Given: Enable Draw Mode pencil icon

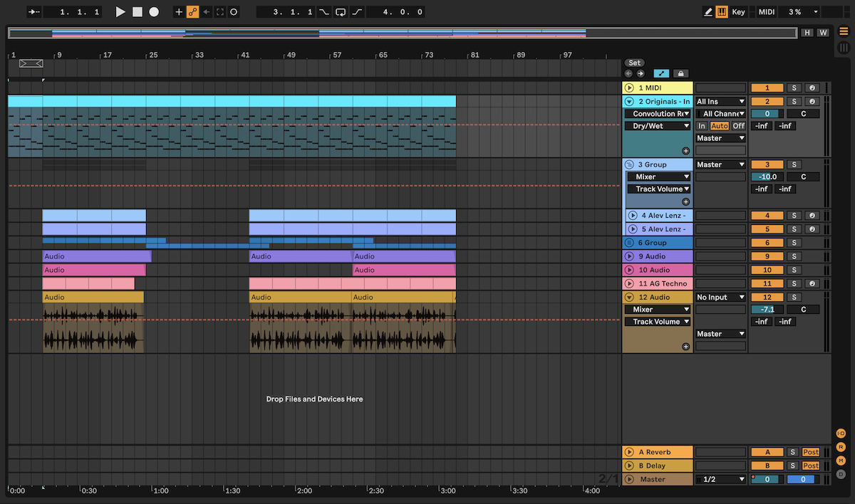Looking at the screenshot, I should click(708, 12).
